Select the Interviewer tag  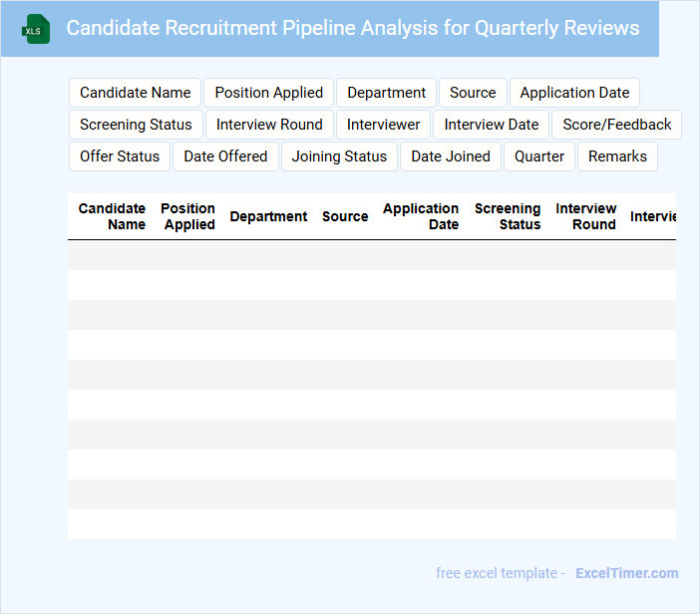click(x=384, y=125)
